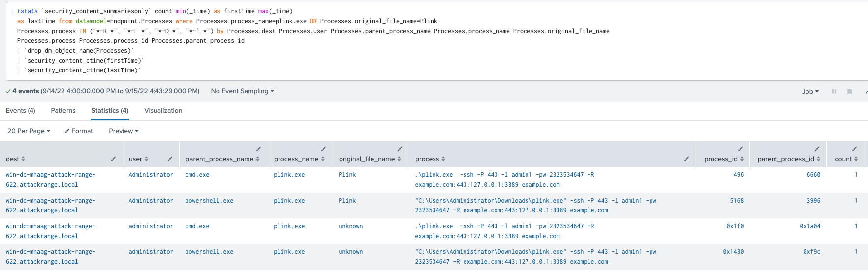Click parent_process_id value 3996
The width and height of the screenshot is (868, 274).
[x=813, y=201]
